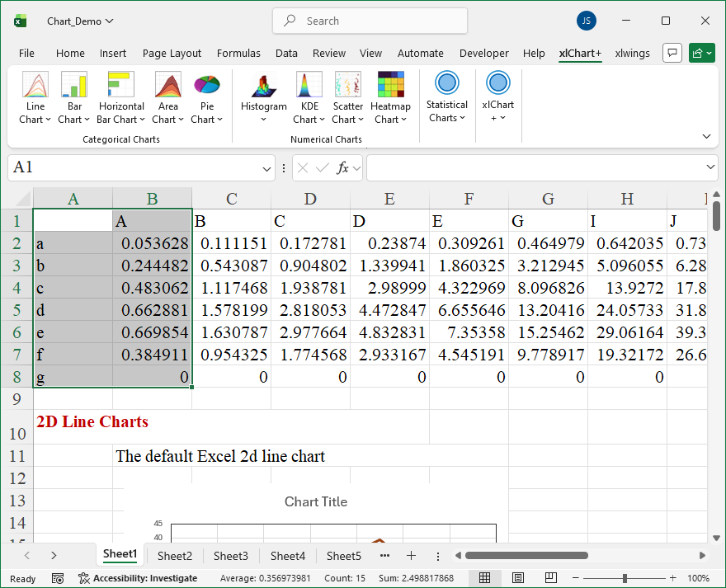Screen dimensions: 726x588
Task: Collapse the ribbon using the chevron
Action: (x=706, y=136)
